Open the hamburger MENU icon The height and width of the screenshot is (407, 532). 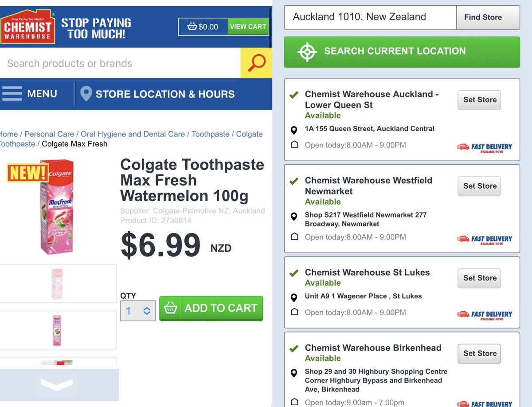12,94
